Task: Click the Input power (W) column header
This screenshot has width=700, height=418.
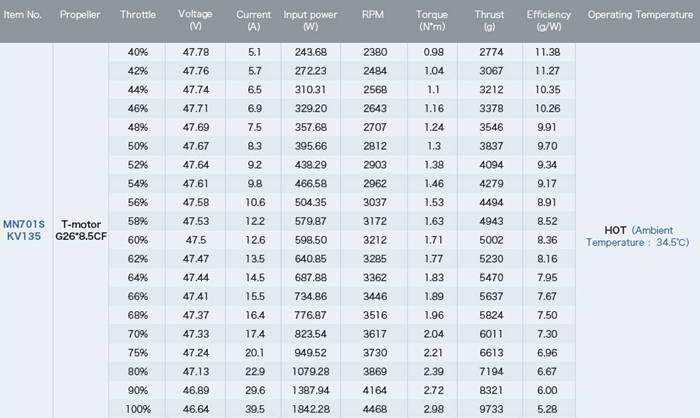Action: (311, 21)
